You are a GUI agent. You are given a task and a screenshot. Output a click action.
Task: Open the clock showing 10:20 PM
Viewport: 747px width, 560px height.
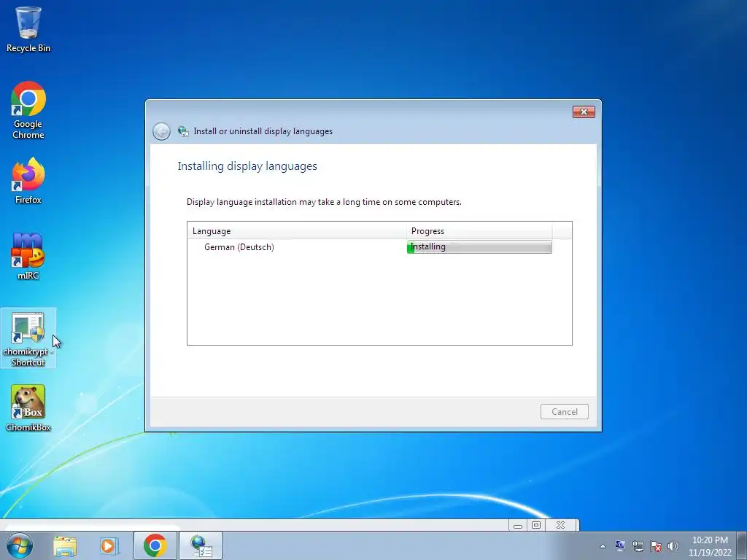pyautogui.click(x=710, y=546)
